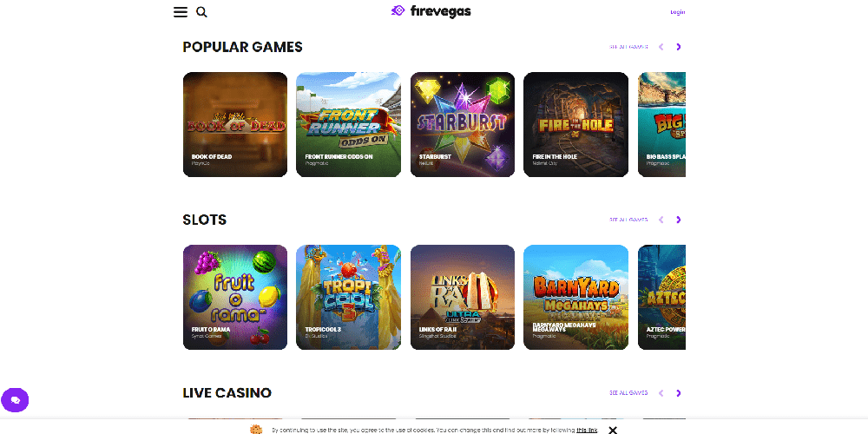The image size is (868, 434).
Task: Advance Slots carousel with right arrow
Action: [x=679, y=220]
